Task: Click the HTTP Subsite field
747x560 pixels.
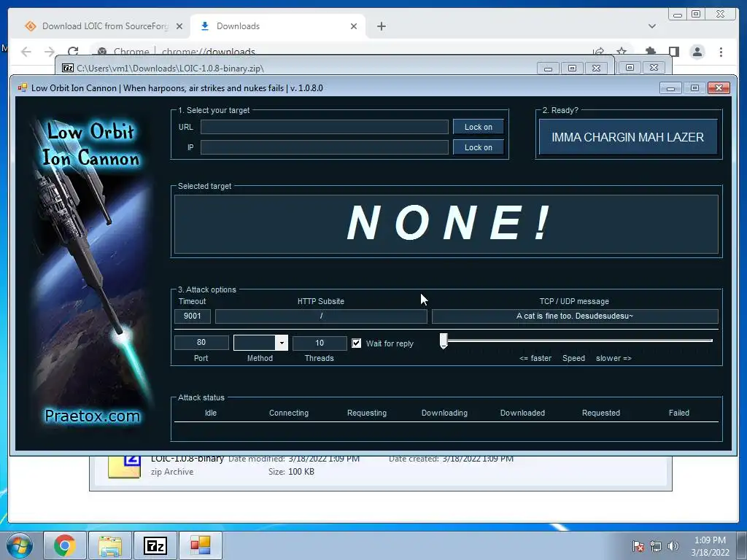Action: (x=321, y=316)
